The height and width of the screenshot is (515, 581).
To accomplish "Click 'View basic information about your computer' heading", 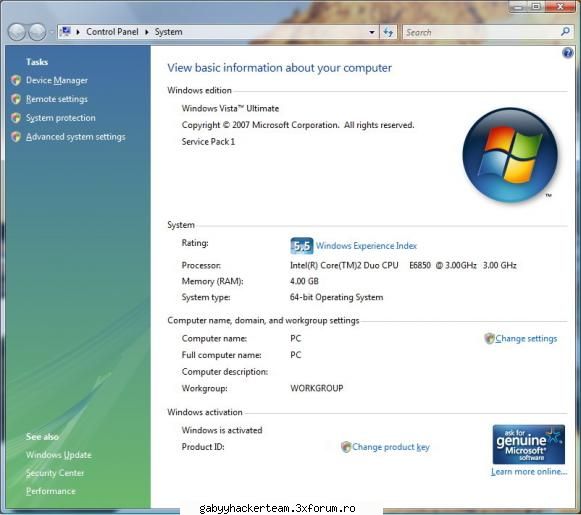I will [x=279, y=68].
